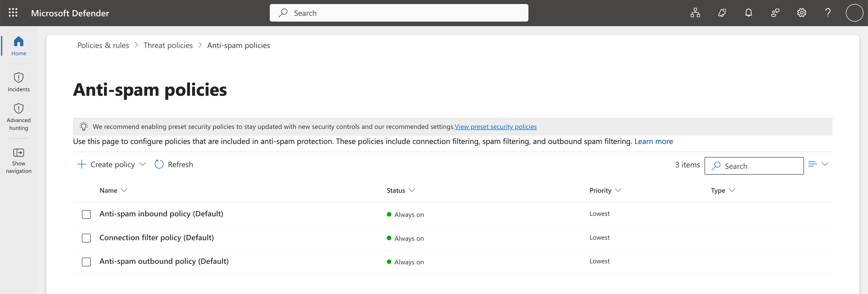Viewport: 868px width, 294px height.
Task: Navigate to Policies & rules breadcrumb
Action: pos(103,45)
